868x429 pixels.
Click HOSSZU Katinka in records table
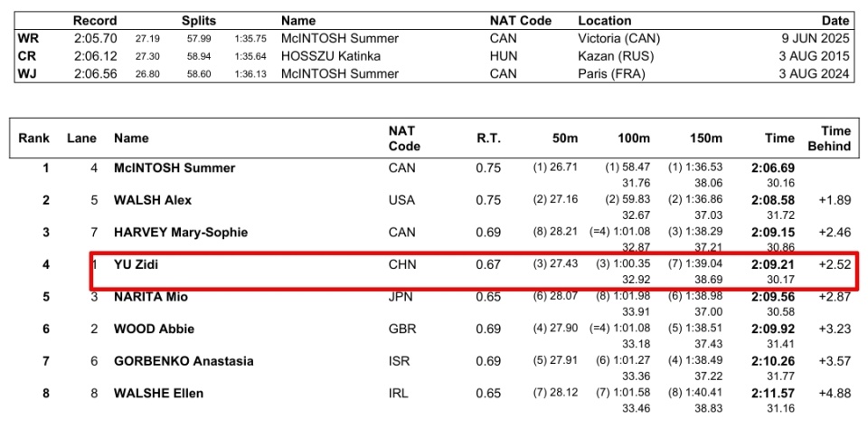point(331,56)
